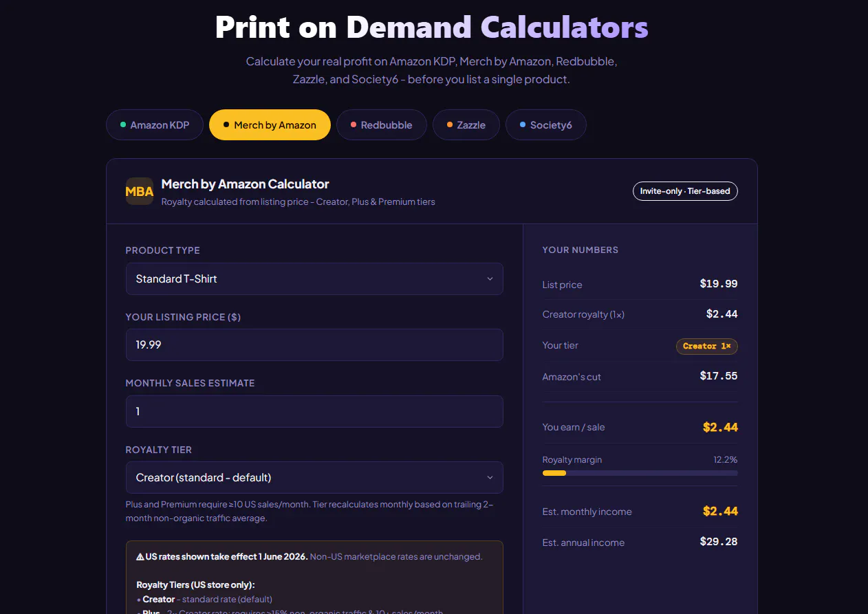Click the red dot on Redbubble tab
The image size is (868, 614).
(354, 125)
